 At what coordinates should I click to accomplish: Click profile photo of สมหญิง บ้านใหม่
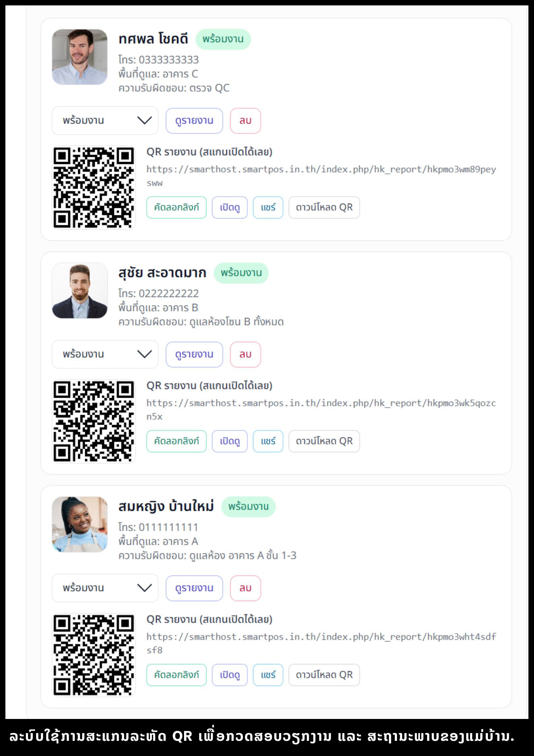click(x=80, y=524)
